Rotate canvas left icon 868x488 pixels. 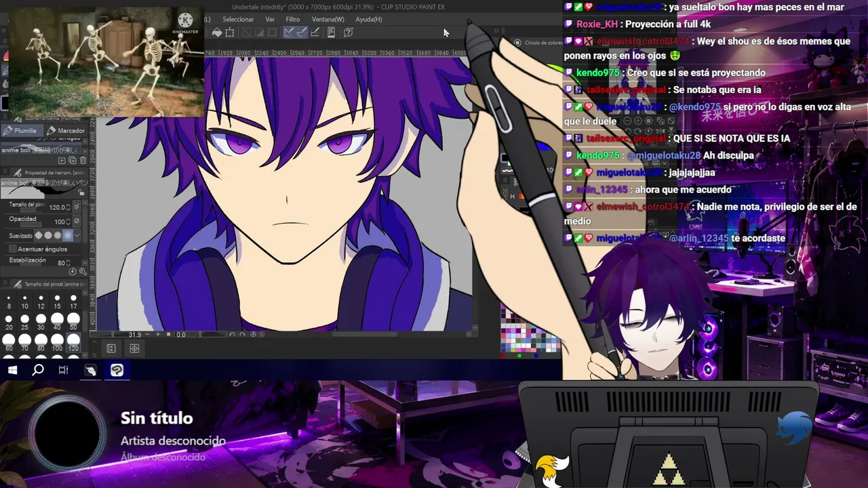233,334
